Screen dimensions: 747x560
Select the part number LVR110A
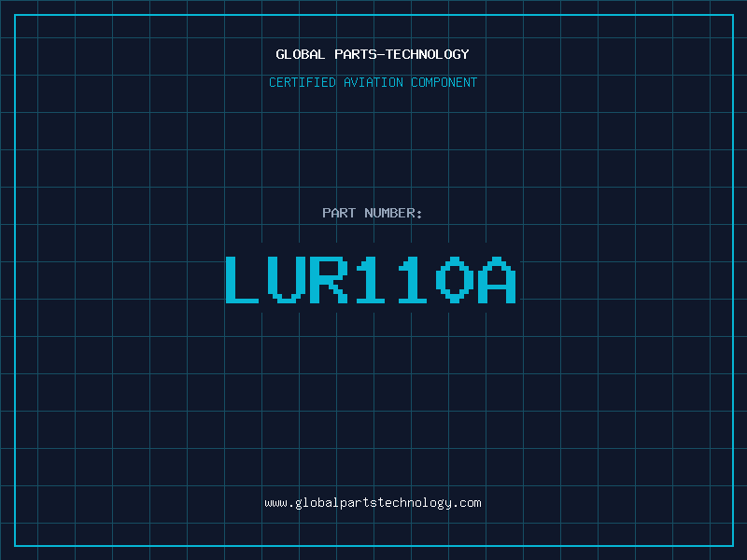tap(371, 280)
